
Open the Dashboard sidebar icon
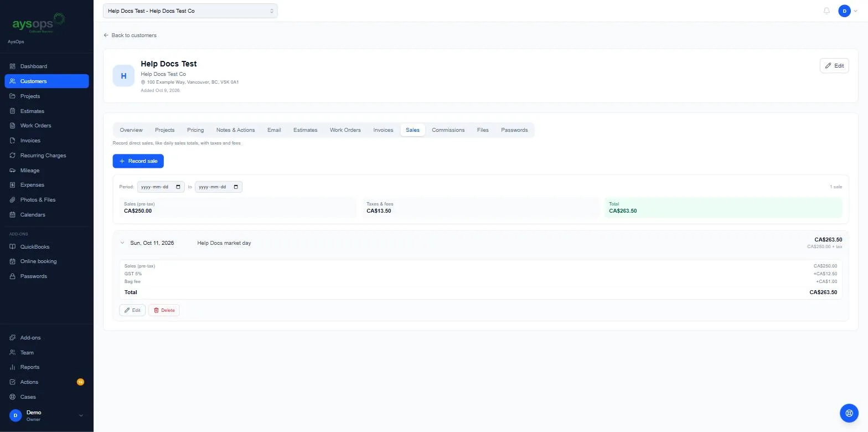click(13, 66)
